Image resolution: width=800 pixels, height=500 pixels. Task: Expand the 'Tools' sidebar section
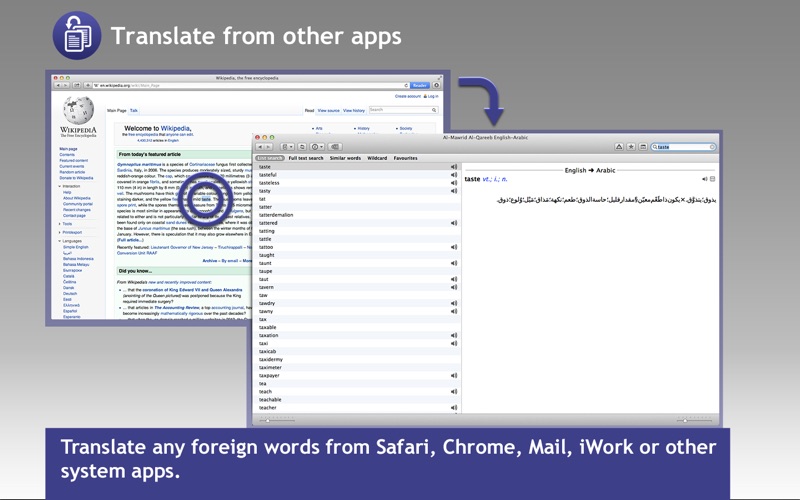(x=65, y=224)
